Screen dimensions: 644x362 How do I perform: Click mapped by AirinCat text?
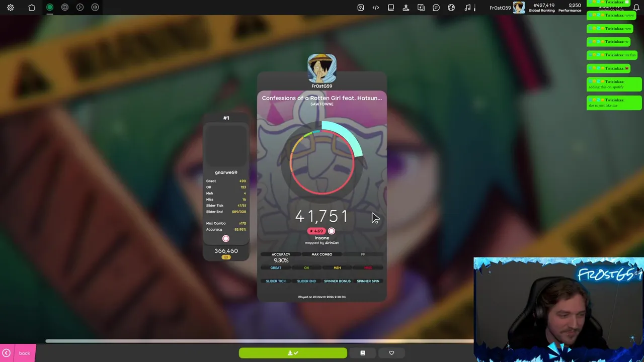322,243
